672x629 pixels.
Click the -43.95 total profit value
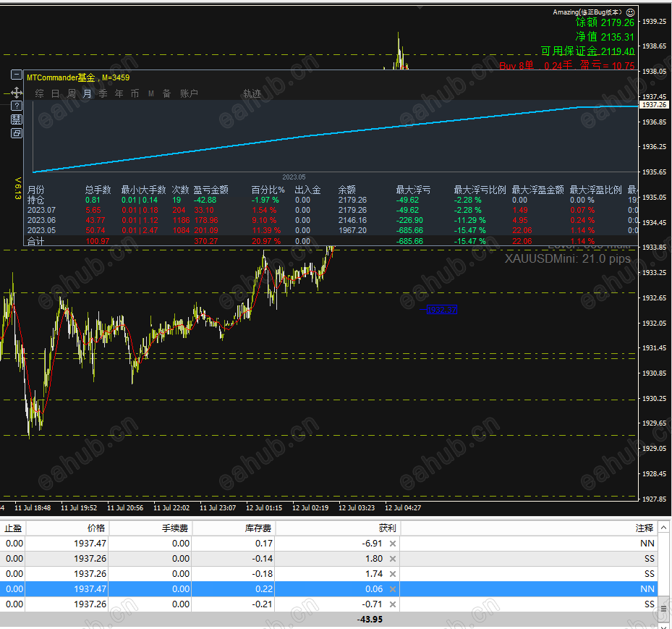click(370, 620)
